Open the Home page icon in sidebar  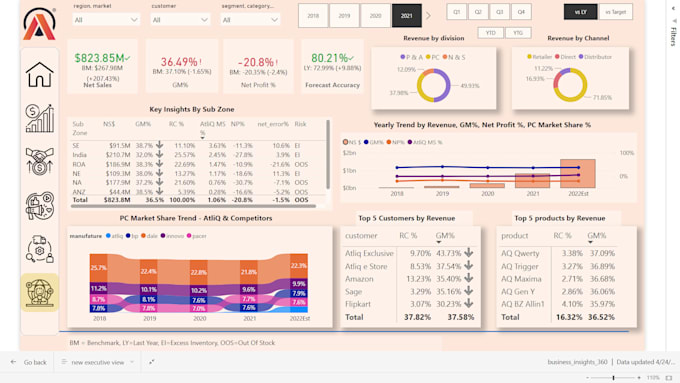point(39,74)
